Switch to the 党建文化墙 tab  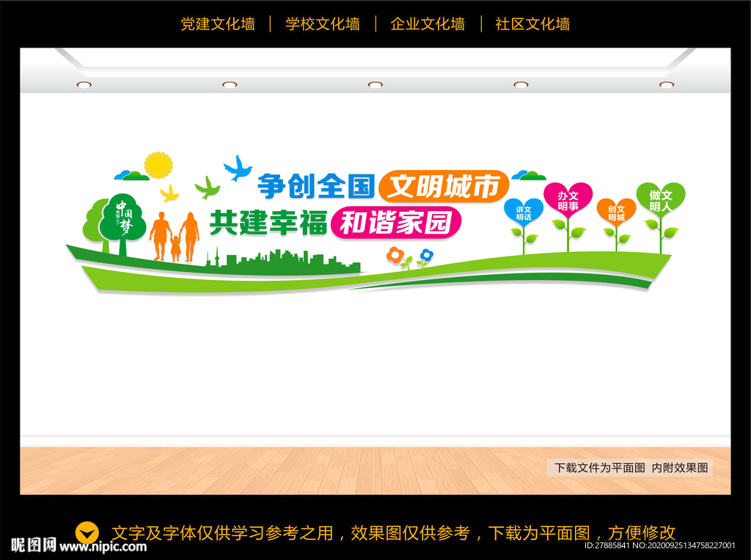(x=217, y=23)
